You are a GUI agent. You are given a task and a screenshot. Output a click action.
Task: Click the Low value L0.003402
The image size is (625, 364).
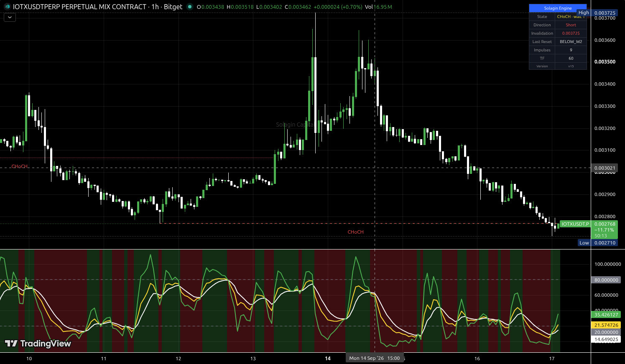[269, 7]
